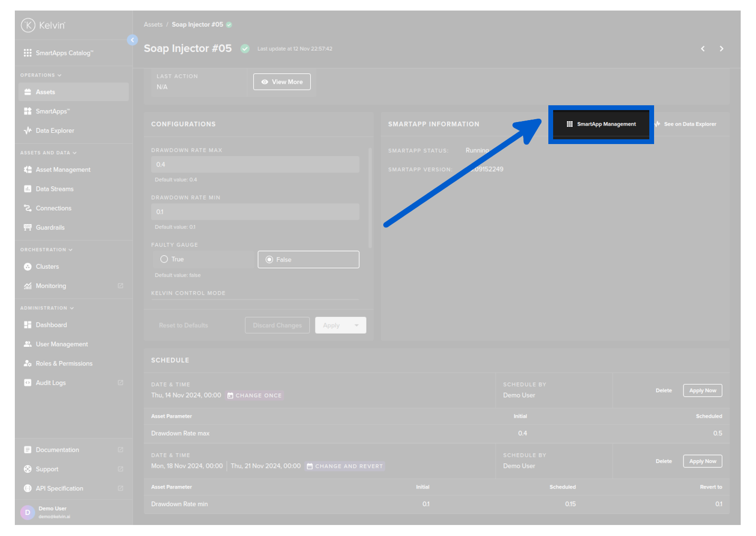Viewport: 756px width, 536px height.
Task: Open the Apply button dropdown arrow
Action: click(356, 325)
